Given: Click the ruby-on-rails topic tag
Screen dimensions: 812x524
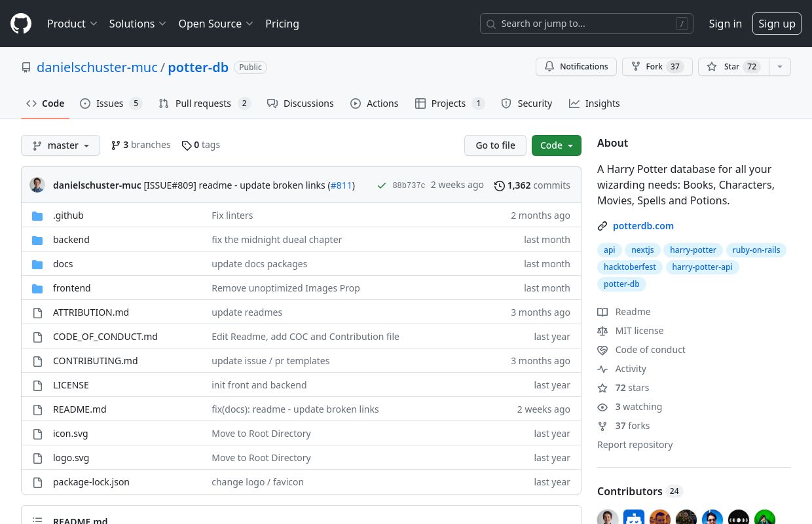Looking at the screenshot, I should point(756,250).
